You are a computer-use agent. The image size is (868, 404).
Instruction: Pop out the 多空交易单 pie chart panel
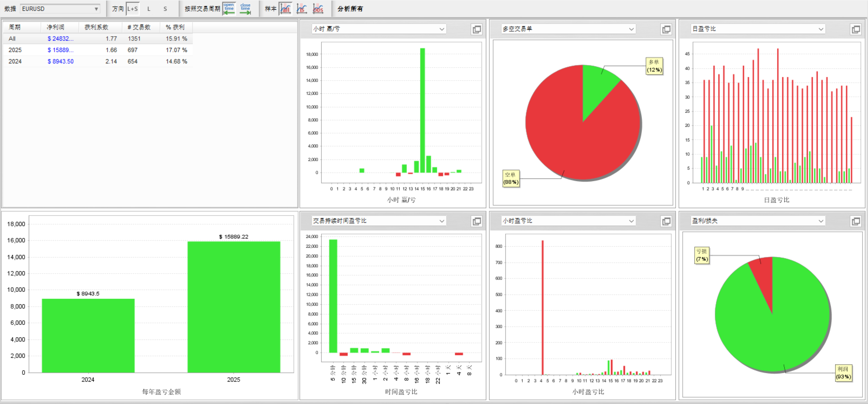pos(666,29)
